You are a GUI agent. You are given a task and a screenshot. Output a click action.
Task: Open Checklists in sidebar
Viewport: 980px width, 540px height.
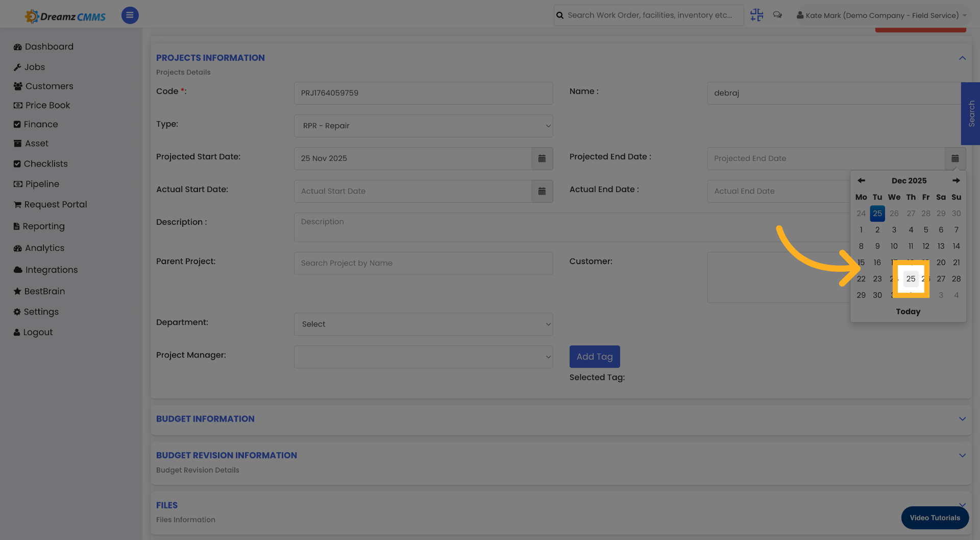(x=41, y=163)
